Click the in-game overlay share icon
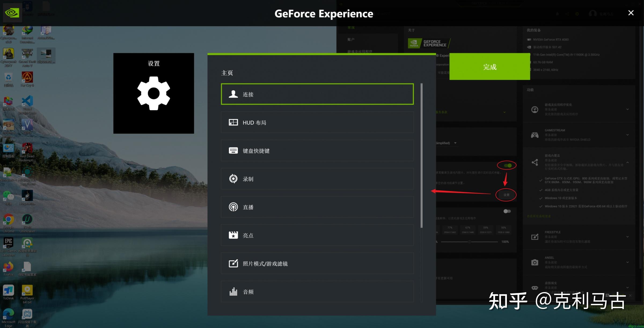This screenshot has height=328, width=644. point(535,162)
